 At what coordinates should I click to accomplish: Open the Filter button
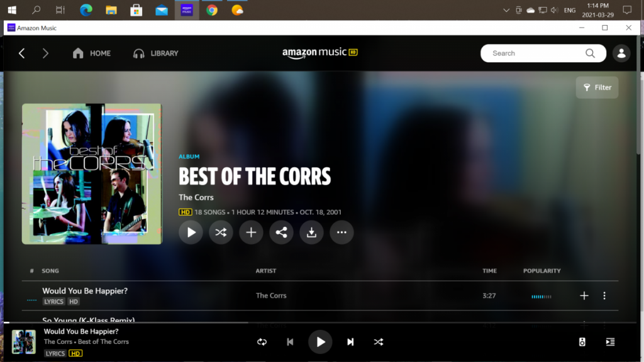(597, 87)
